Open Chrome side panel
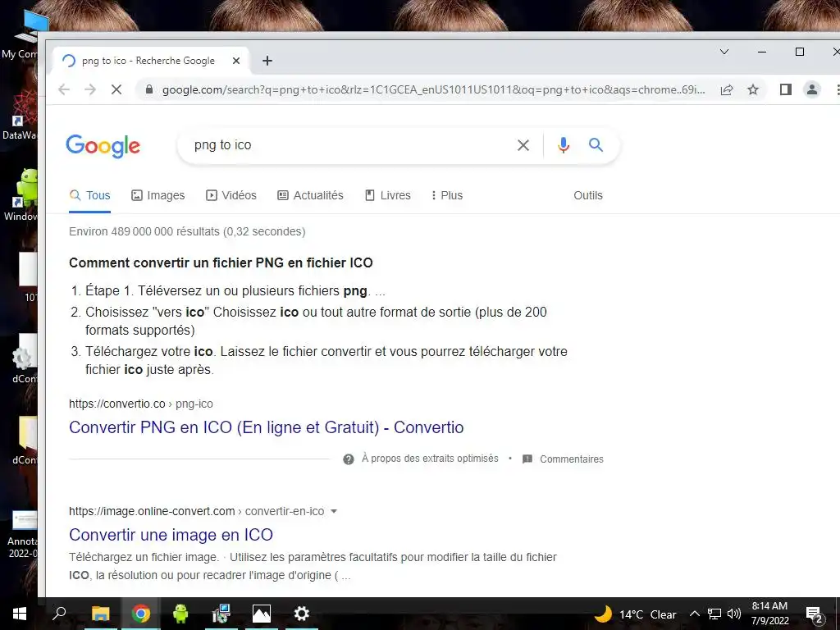This screenshot has width=840, height=630. (x=785, y=89)
